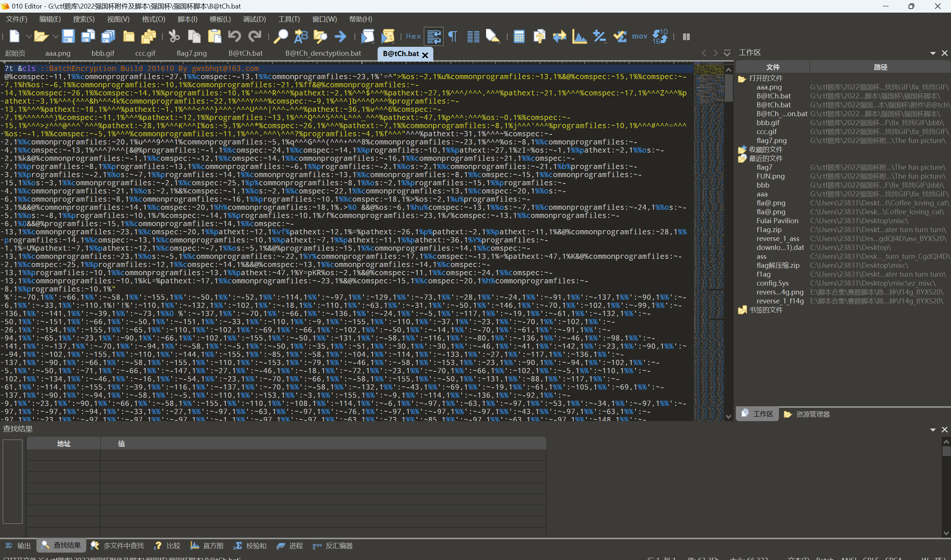Image resolution: width=951 pixels, height=560 pixels.
Task: Click the Hex Operations plus-divide icon
Action: point(599,36)
